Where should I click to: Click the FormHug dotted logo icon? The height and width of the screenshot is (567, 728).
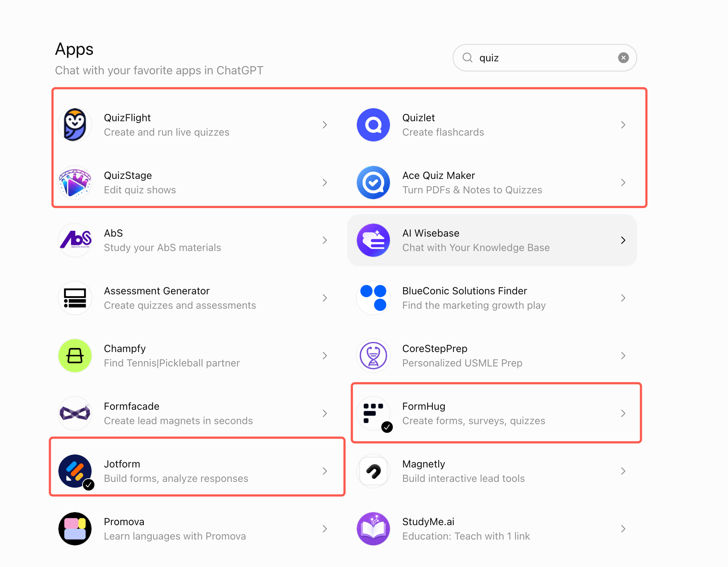[x=373, y=413]
